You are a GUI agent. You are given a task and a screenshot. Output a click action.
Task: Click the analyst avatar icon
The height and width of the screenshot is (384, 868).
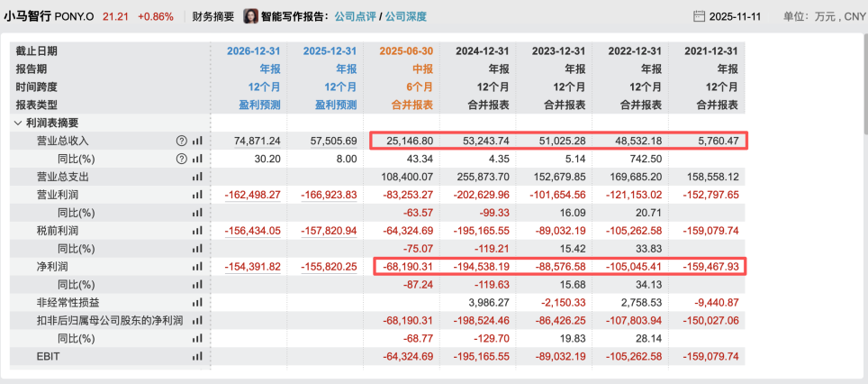pyautogui.click(x=251, y=16)
